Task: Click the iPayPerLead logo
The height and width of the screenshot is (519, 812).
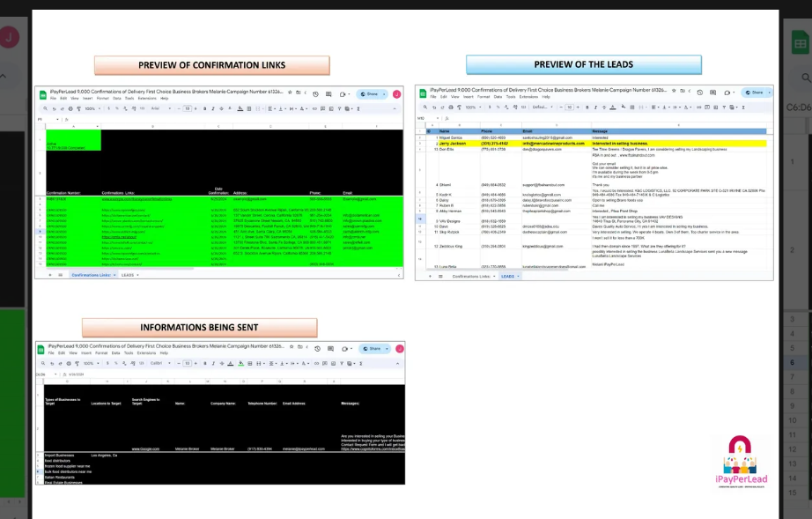Action: [x=741, y=462]
